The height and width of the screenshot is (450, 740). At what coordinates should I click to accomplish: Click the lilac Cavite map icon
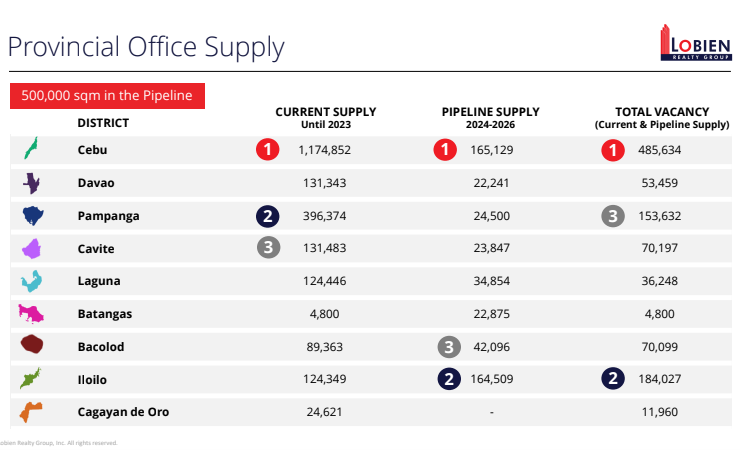tap(32, 248)
